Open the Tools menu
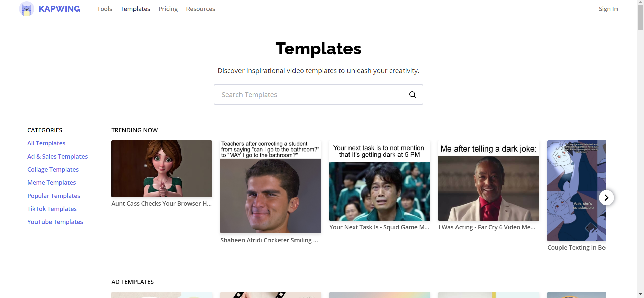Viewport: 644px width, 298px height. pyautogui.click(x=105, y=9)
